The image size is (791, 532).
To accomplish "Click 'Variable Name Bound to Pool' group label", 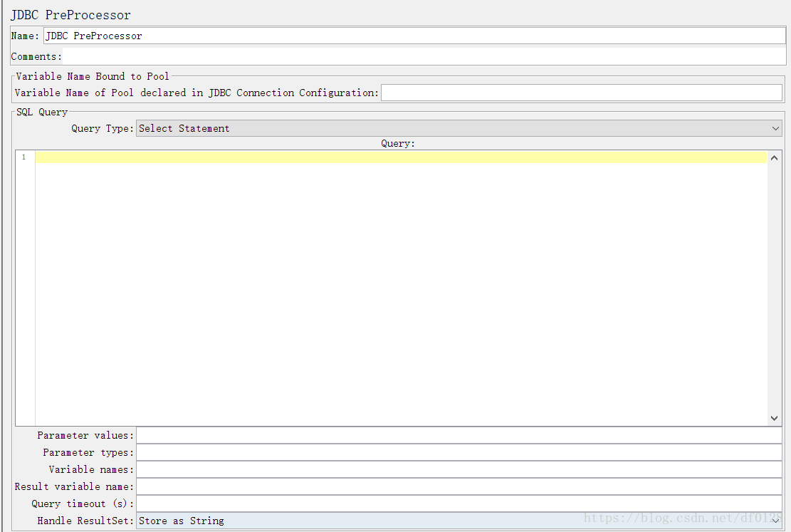I will point(93,76).
